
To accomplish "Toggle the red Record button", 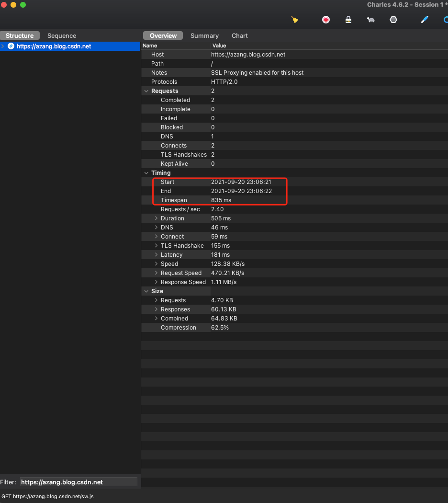I will (326, 20).
